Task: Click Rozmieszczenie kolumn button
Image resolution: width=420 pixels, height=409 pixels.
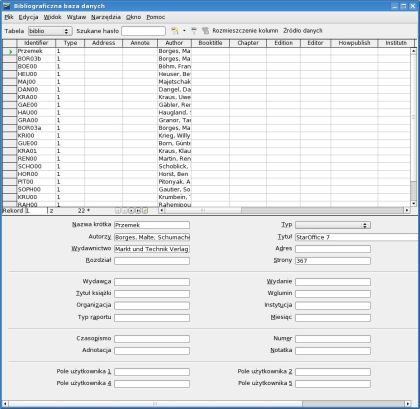Action: pyautogui.click(x=245, y=31)
